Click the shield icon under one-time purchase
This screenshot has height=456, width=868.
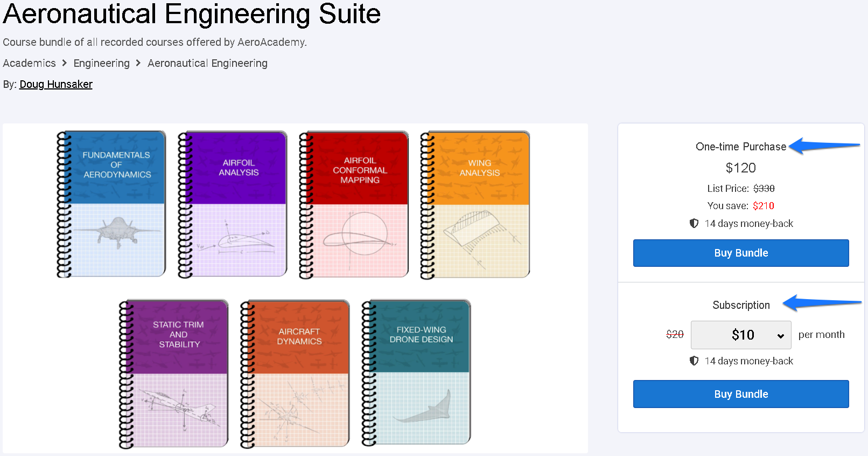(x=694, y=223)
